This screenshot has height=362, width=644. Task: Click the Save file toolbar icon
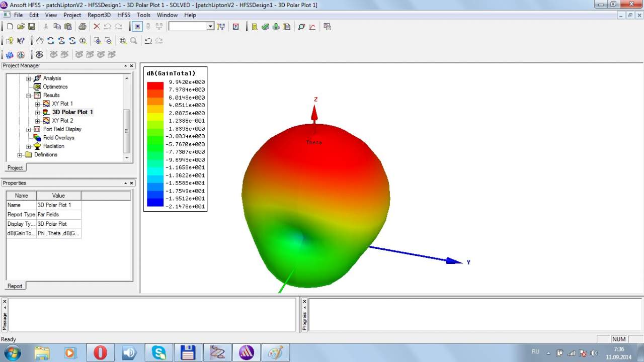[x=31, y=27]
